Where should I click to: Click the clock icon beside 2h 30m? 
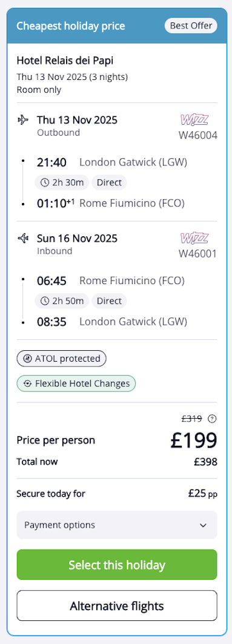coord(45,183)
